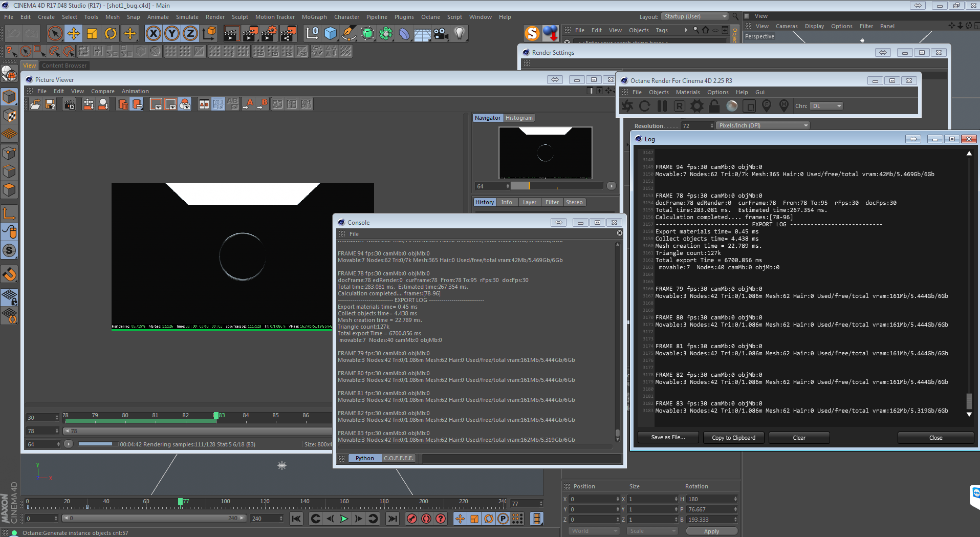Toggle Autokeying record button
This screenshot has height=537, width=980.
426,519
